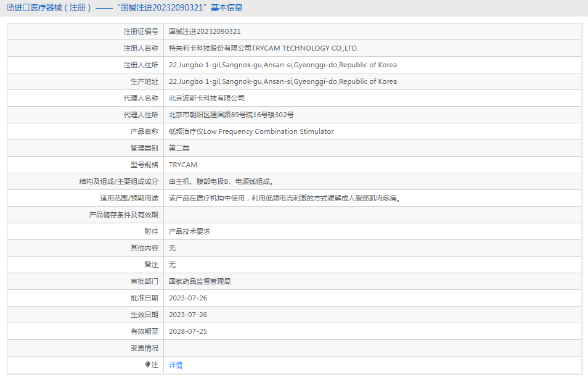Click the 结构及组成/主要组成成分 label
Viewport: 588px width, 380px height.
119,181
